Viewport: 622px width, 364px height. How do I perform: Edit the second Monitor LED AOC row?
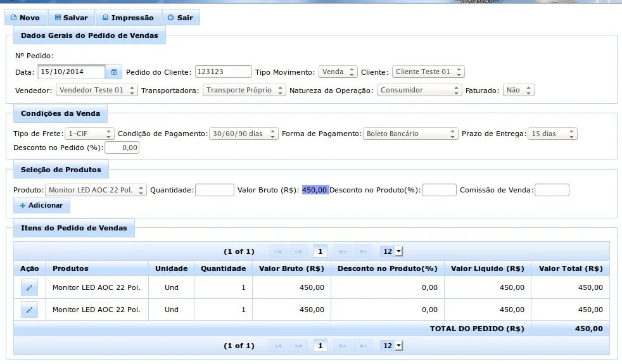point(29,310)
